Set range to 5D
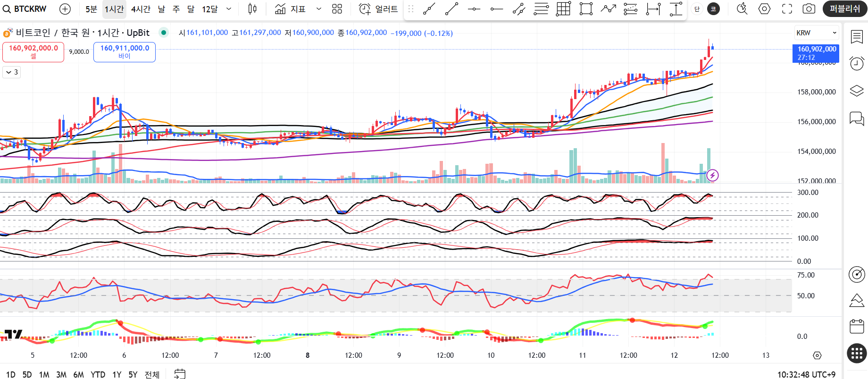The width and height of the screenshot is (868, 379). [x=27, y=374]
